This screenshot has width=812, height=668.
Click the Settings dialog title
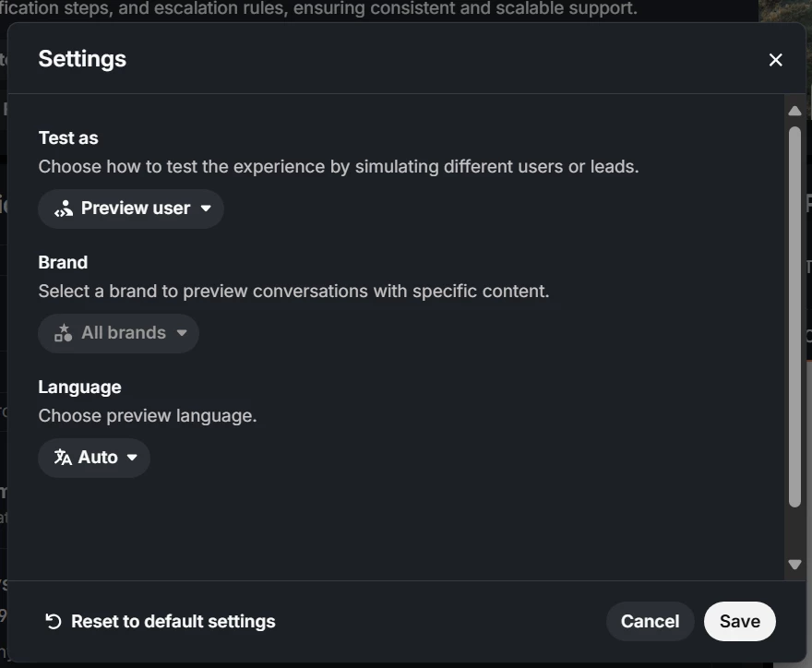[82, 59]
